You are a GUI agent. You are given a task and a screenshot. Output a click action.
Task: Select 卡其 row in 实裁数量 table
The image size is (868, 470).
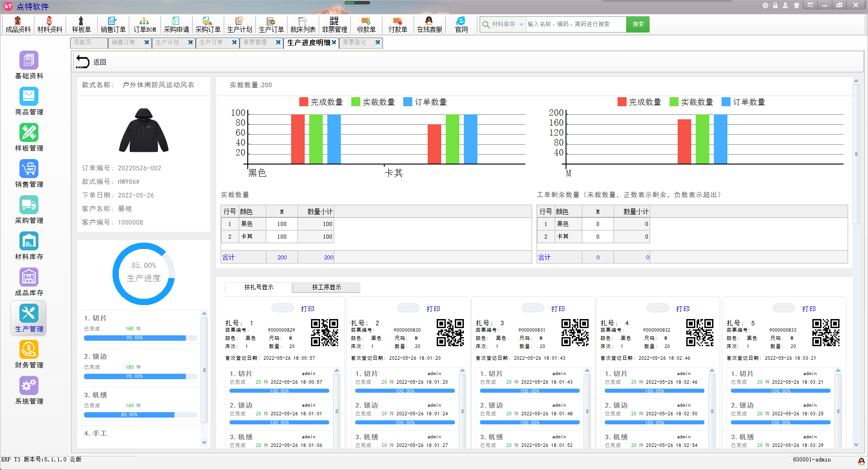(277, 237)
